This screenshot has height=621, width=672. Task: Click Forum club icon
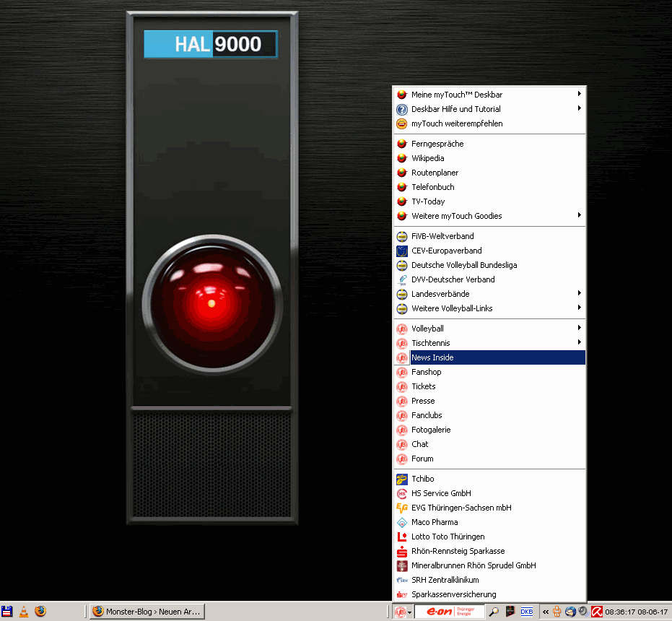pyautogui.click(x=401, y=459)
